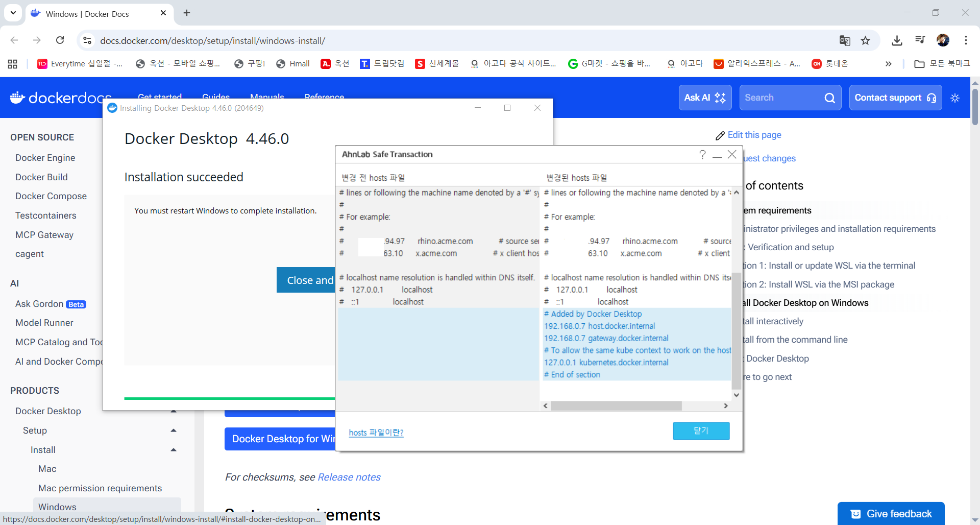Image resolution: width=980 pixels, height=525 pixels.
Task: Open the 신세계몰 bookmark
Action: (x=437, y=64)
